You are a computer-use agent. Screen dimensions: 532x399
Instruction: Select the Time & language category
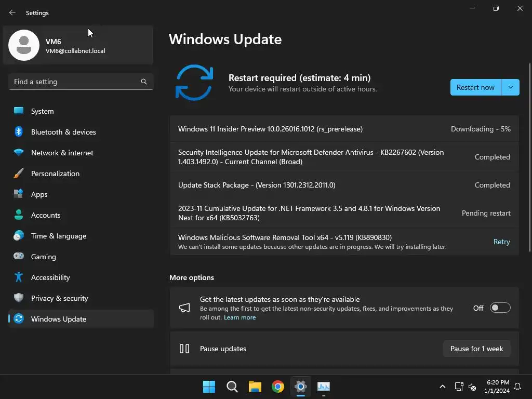[81, 235]
